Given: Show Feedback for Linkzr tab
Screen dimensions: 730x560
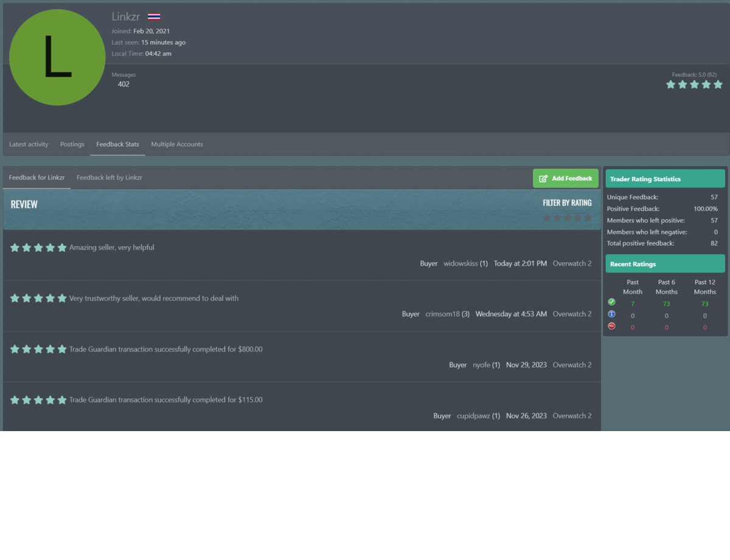Looking at the screenshot, I should point(36,178).
